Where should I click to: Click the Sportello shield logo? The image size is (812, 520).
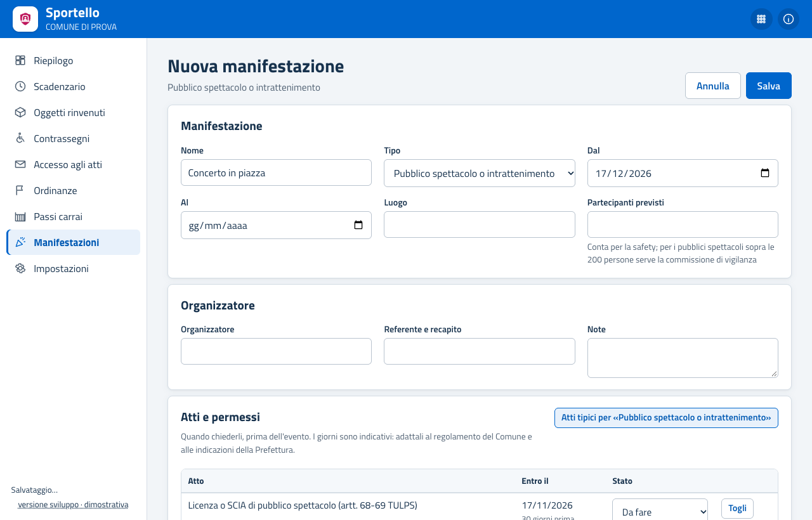coord(25,19)
